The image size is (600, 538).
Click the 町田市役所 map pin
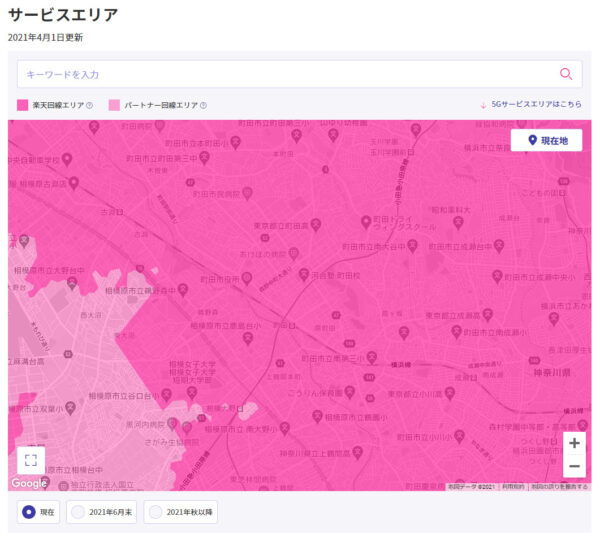pos(247,279)
